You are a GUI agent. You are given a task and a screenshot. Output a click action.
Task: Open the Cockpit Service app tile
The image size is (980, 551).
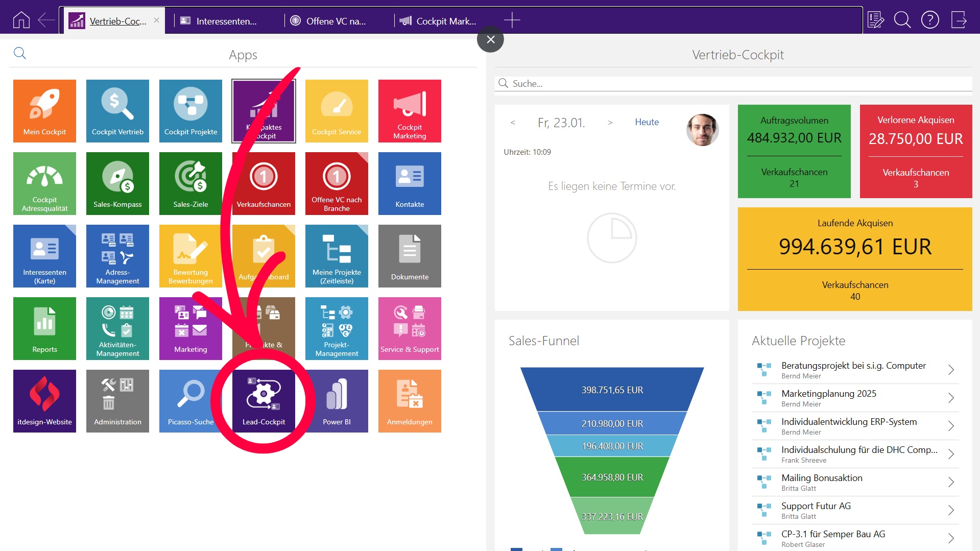click(x=337, y=111)
